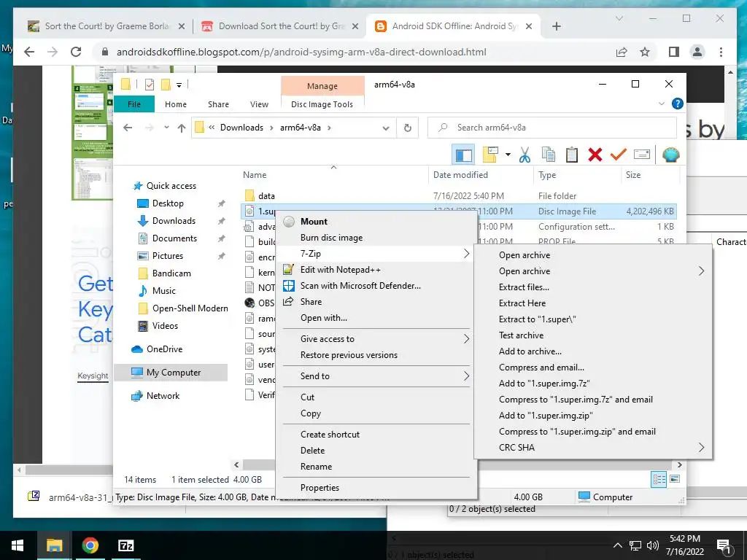Choose Extract Here in 7-Zip submenu
Viewport: 747px width, 560px height.
tap(593, 303)
